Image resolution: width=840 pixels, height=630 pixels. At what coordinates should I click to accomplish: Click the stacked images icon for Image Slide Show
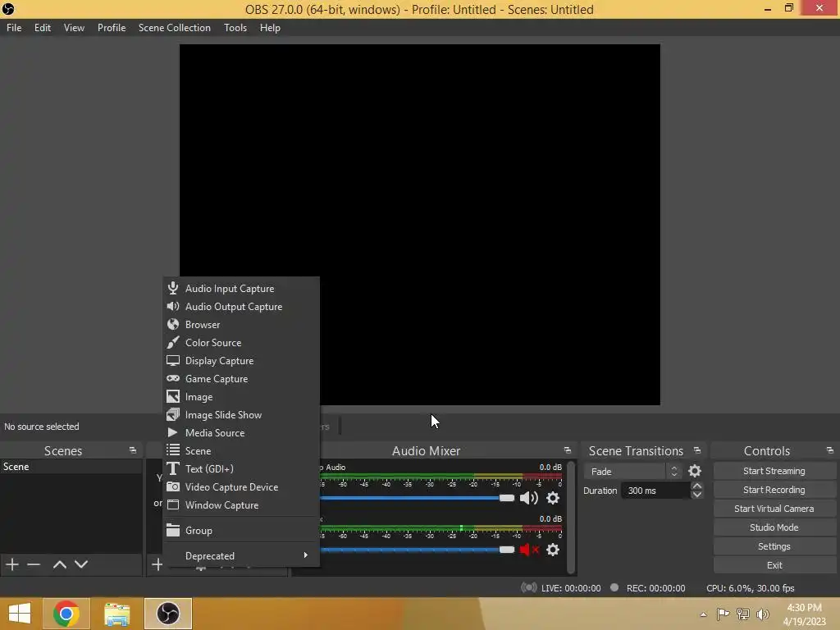[x=172, y=414]
